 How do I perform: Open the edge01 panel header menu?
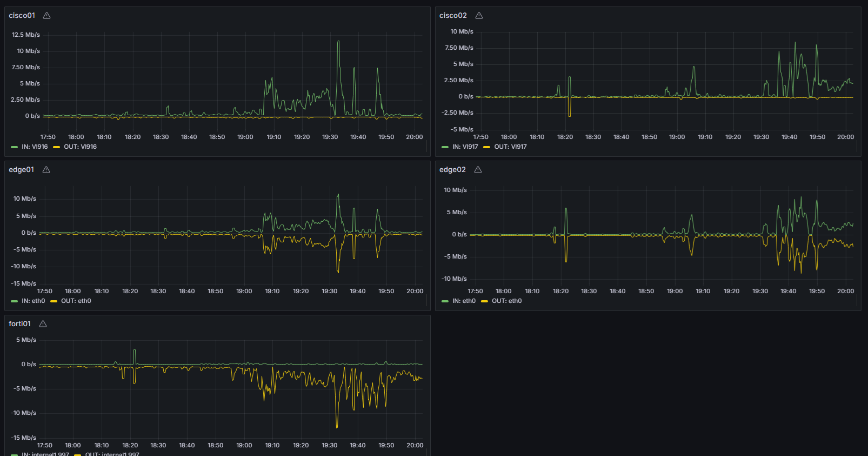click(21, 170)
